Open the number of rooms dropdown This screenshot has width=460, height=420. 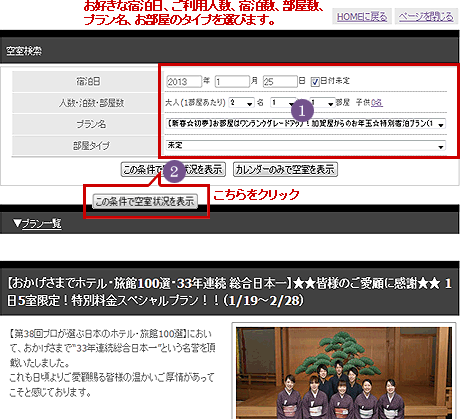pos(323,103)
